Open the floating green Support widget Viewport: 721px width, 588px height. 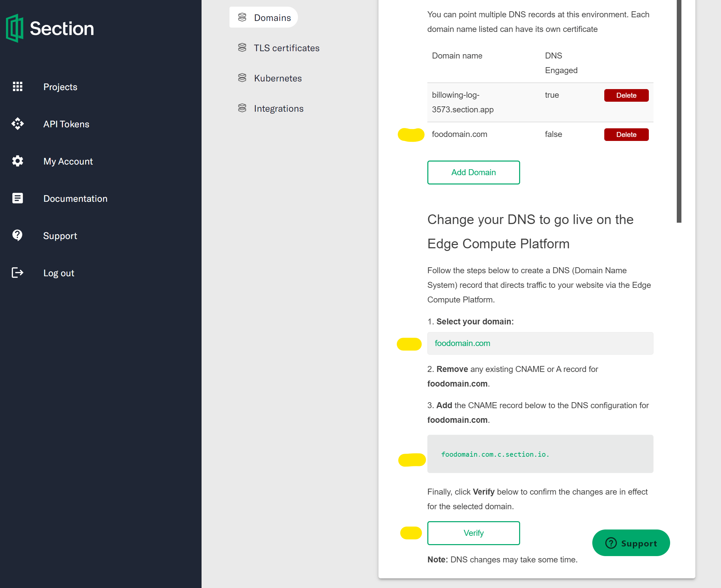(631, 543)
